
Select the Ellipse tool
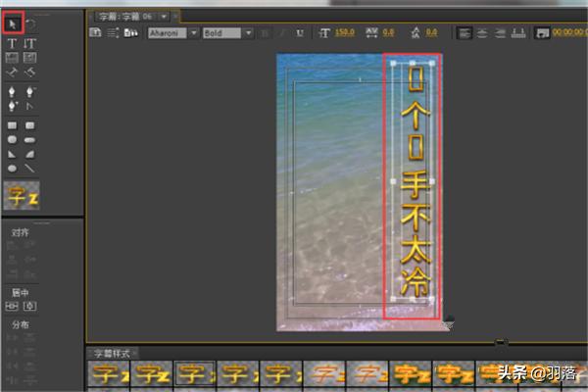click(12, 169)
